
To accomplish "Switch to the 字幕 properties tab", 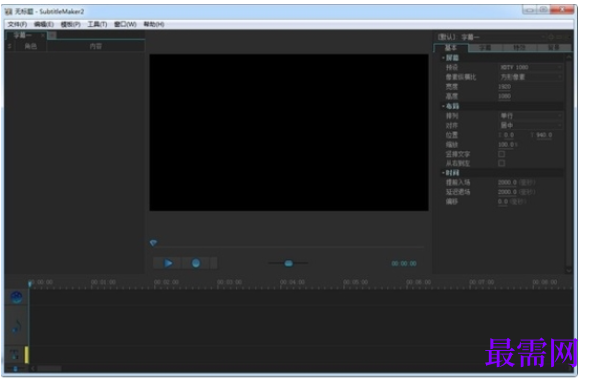I will click(x=485, y=48).
